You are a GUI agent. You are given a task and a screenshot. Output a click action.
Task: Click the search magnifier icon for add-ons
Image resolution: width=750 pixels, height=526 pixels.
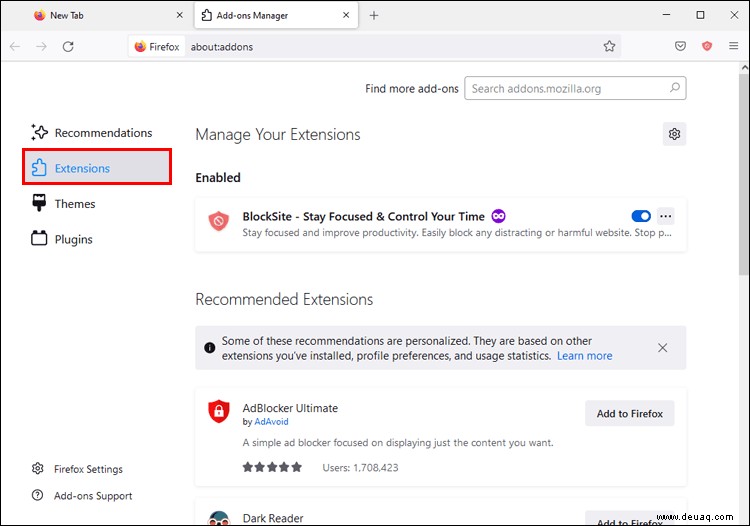[x=674, y=88]
